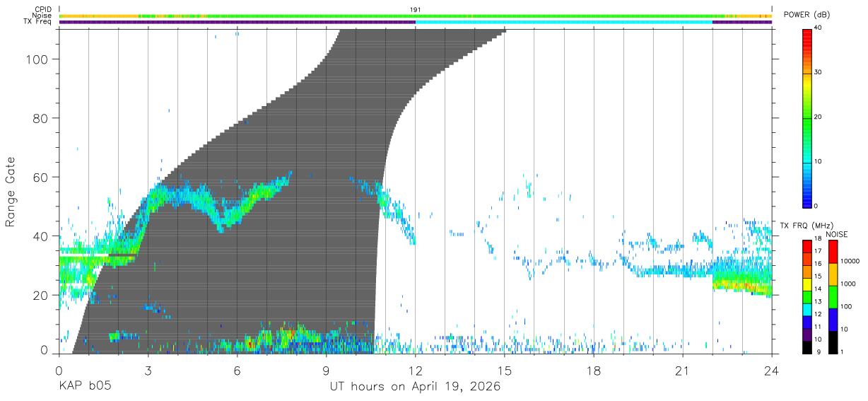Click the x-axis tick label 24

coord(771,370)
